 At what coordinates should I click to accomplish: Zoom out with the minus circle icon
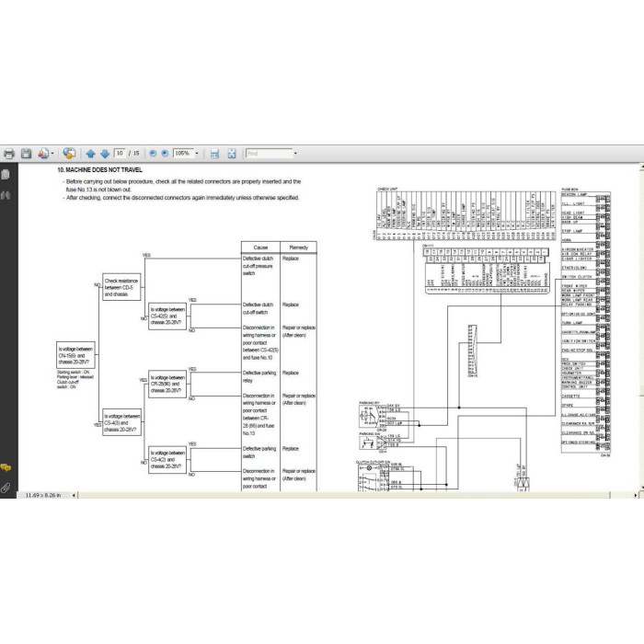click(x=153, y=154)
